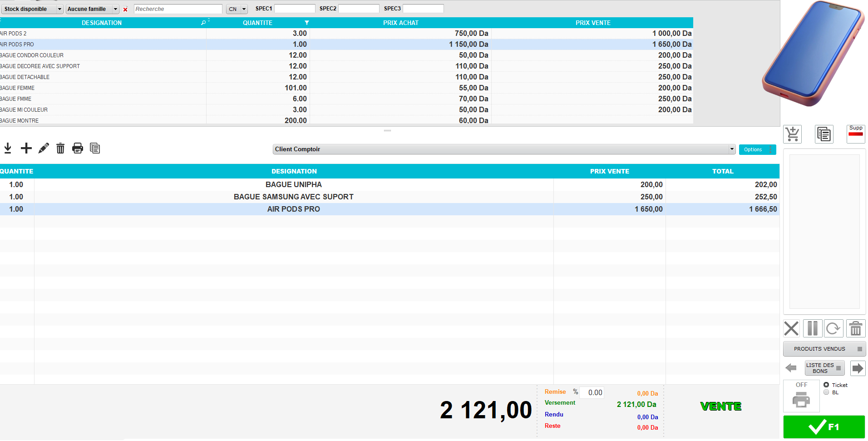Open the PRODUITS VENDUS menu

point(824,349)
